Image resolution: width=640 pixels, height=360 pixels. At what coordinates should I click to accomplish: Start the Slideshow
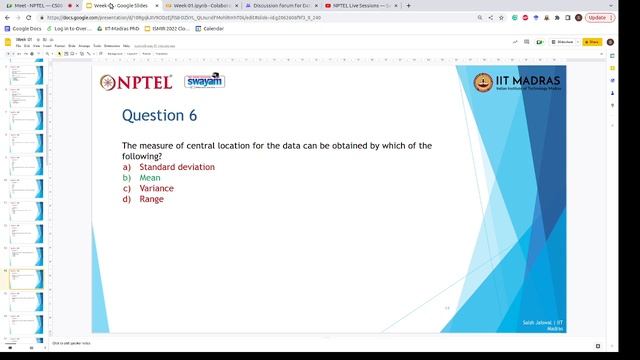tap(562, 42)
